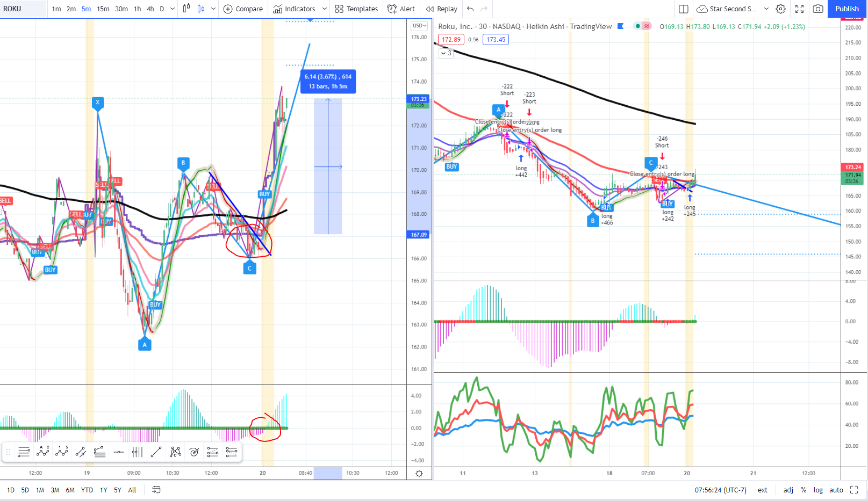Publish the chart idea
The height and width of the screenshot is (501, 868).
[847, 9]
